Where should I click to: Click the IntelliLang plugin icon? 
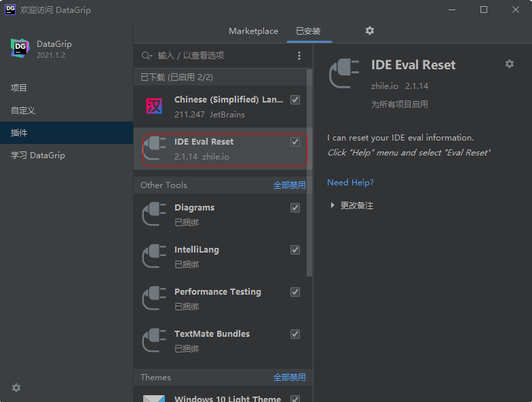pyautogui.click(x=155, y=256)
